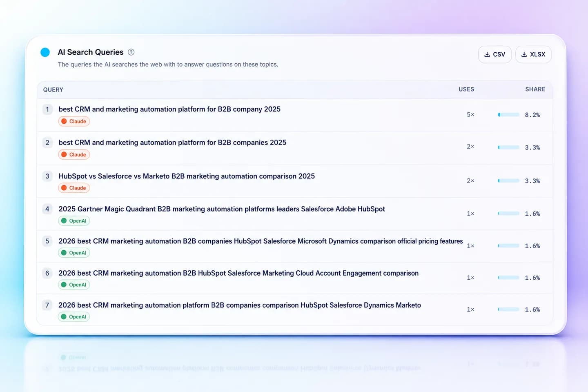Click the QUERY column header
The image size is (588, 392).
(53, 90)
